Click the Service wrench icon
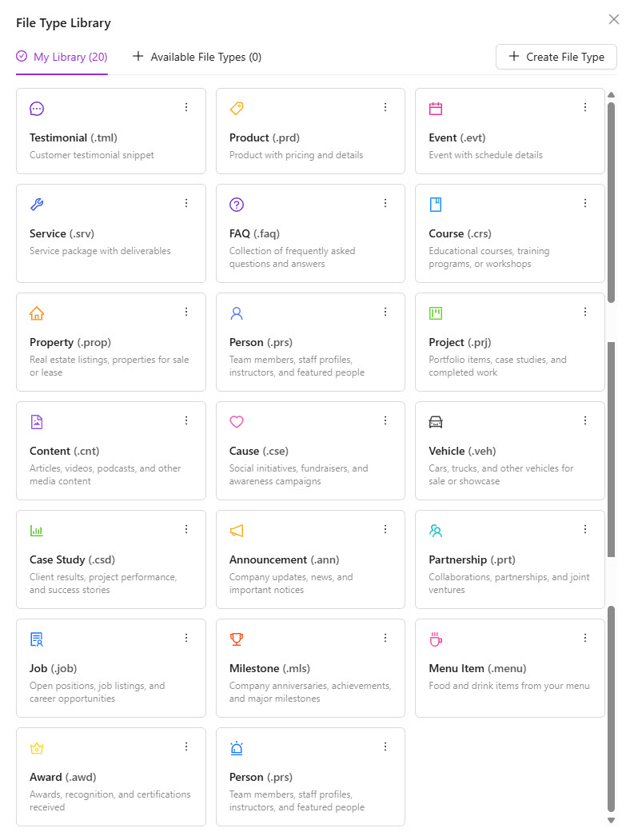Screen dimensions: 626x840 [37, 204]
